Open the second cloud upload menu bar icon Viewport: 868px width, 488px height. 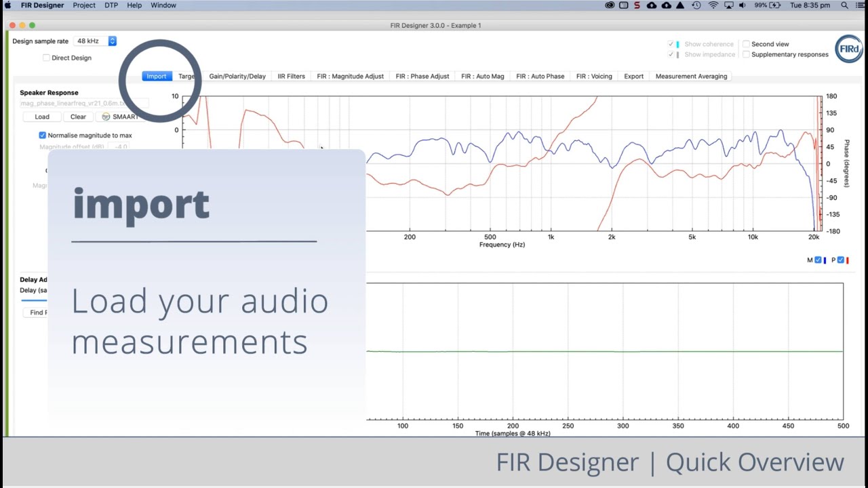point(667,5)
